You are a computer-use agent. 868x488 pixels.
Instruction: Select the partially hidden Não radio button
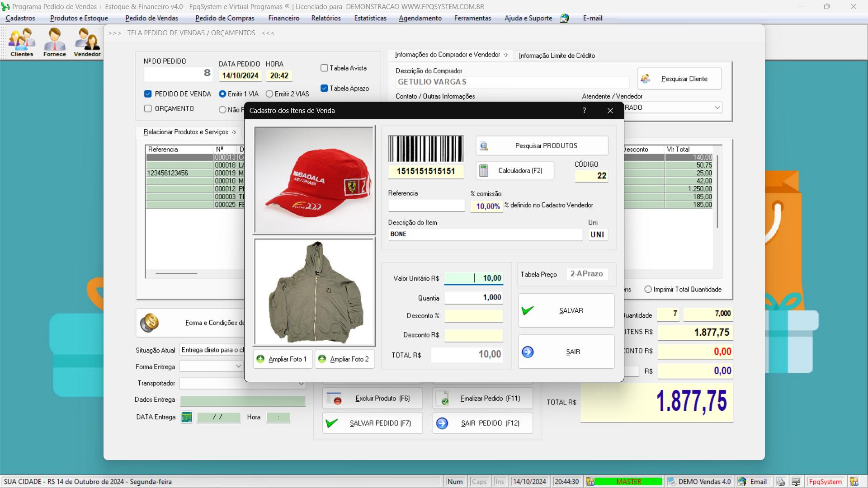[x=222, y=110]
